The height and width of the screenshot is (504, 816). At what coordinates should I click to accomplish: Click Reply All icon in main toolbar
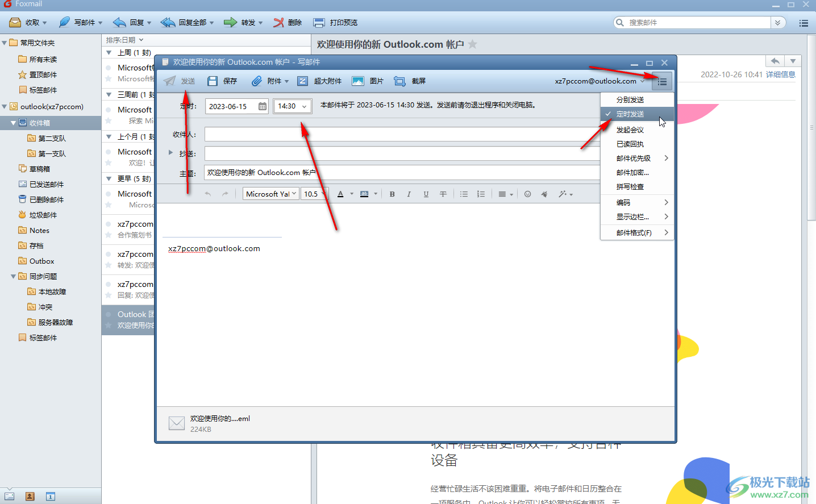(x=168, y=23)
